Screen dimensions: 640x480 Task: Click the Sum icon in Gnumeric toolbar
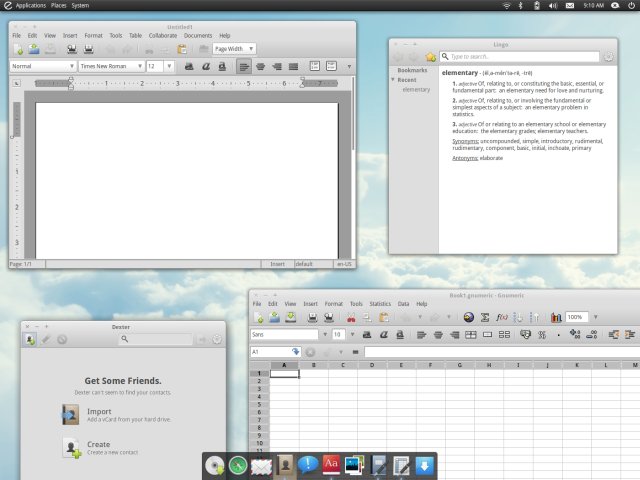click(x=485, y=317)
